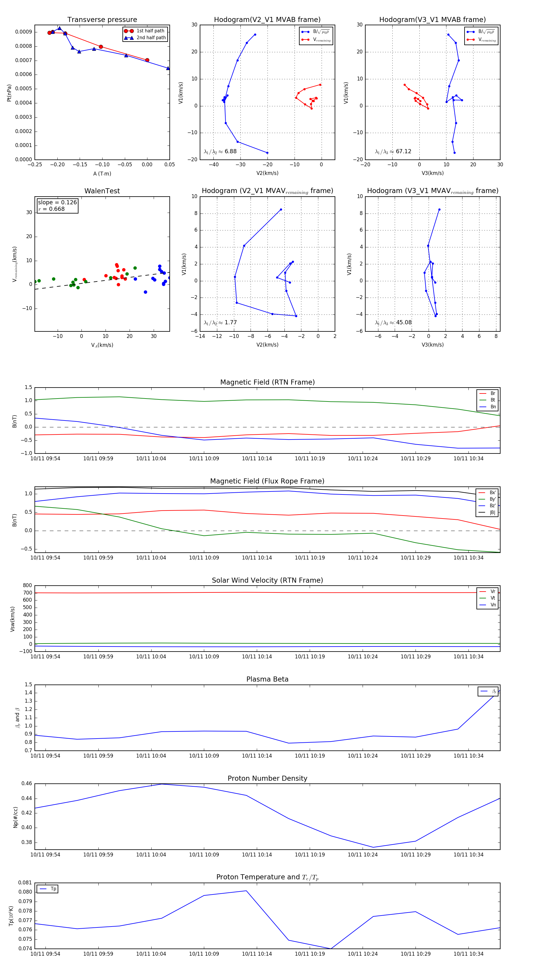Click the 'r = 0.668' annotation
Viewport: 535px width, 980px height.
pyautogui.click(x=51, y=209)
